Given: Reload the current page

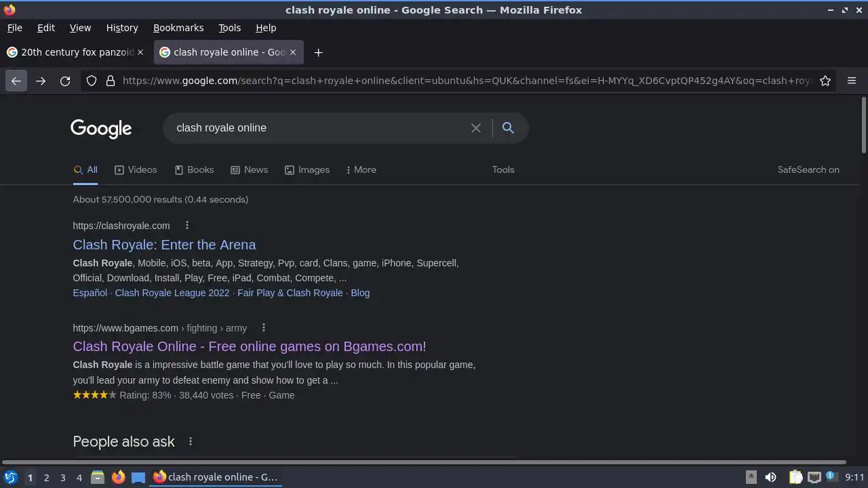Looking at the screenshot, I should point(65,81).
